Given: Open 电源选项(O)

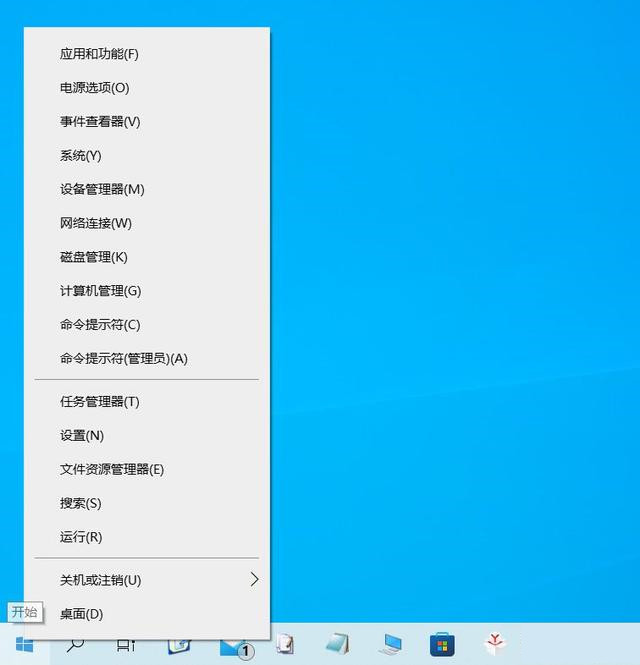Looking at the screenshot, I should pyautogui.click(x=94, y=88).
